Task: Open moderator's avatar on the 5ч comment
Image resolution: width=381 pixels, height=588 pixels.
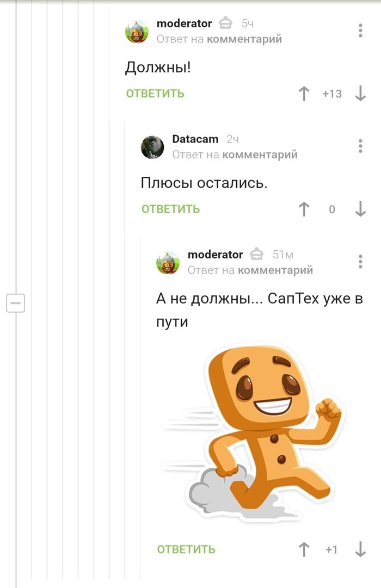Action: [x=137, y=32]
